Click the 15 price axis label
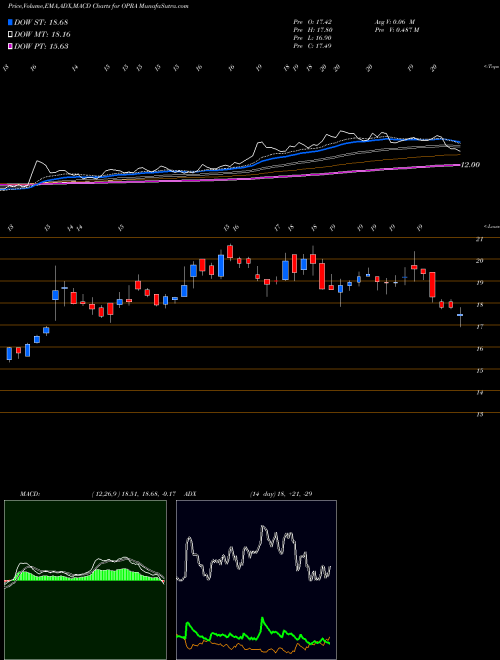 (479, 371)
